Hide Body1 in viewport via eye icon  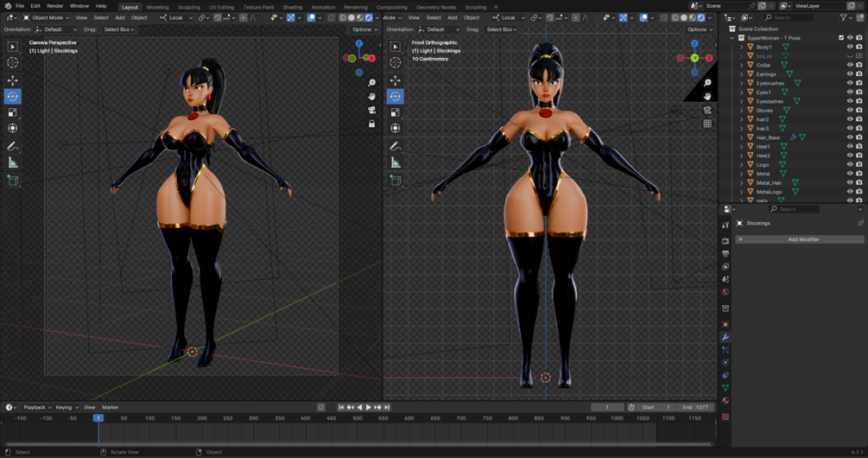(x=850, y=47)
